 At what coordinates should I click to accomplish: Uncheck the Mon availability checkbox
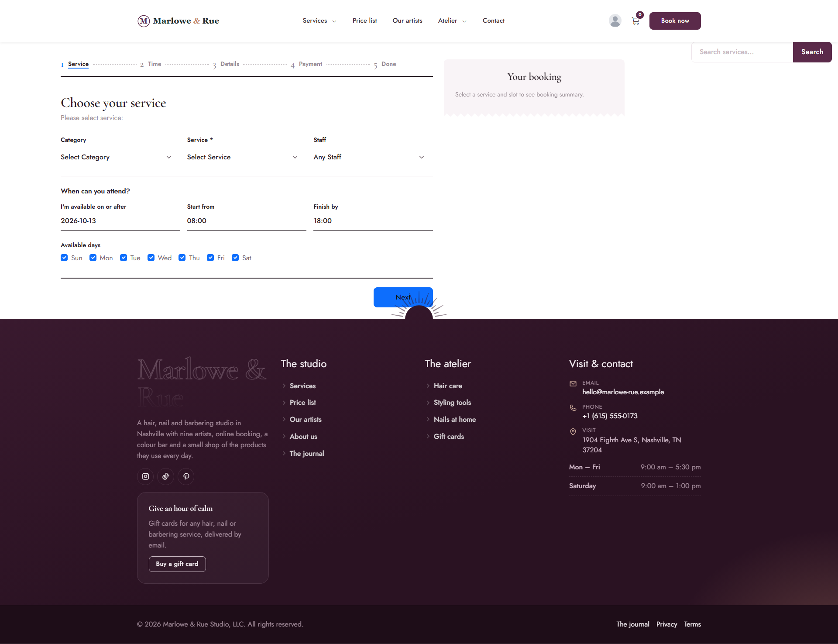click(x=93, y=258)
